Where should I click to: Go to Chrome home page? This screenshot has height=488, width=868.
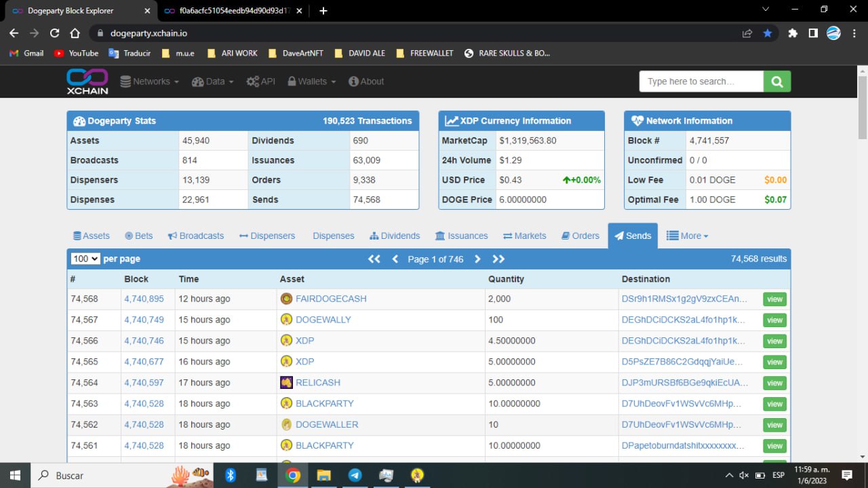coord(75,33)
